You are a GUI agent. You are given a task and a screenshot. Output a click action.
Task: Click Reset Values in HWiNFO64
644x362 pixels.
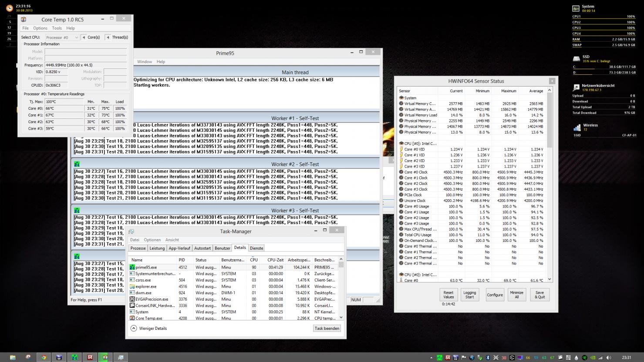pos(448,295)
